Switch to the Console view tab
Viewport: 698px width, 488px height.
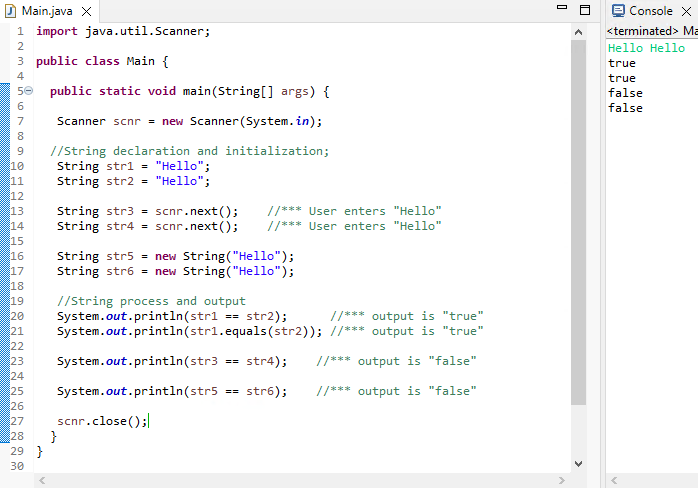coord(650,11)
